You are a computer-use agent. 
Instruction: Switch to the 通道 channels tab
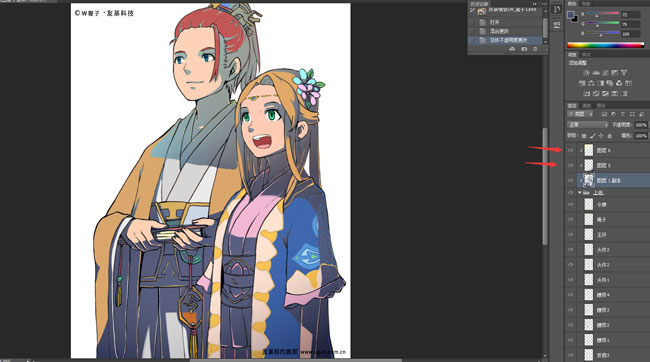(587, 106)
